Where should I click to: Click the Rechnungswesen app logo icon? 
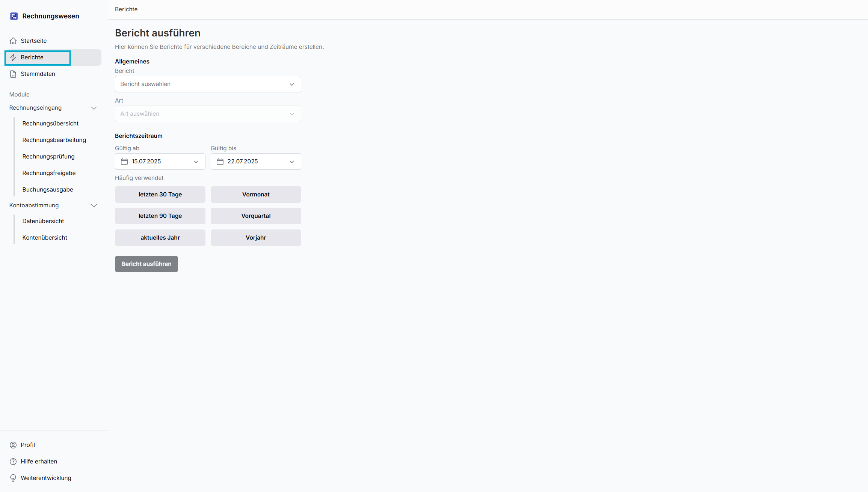coord(14,16)
